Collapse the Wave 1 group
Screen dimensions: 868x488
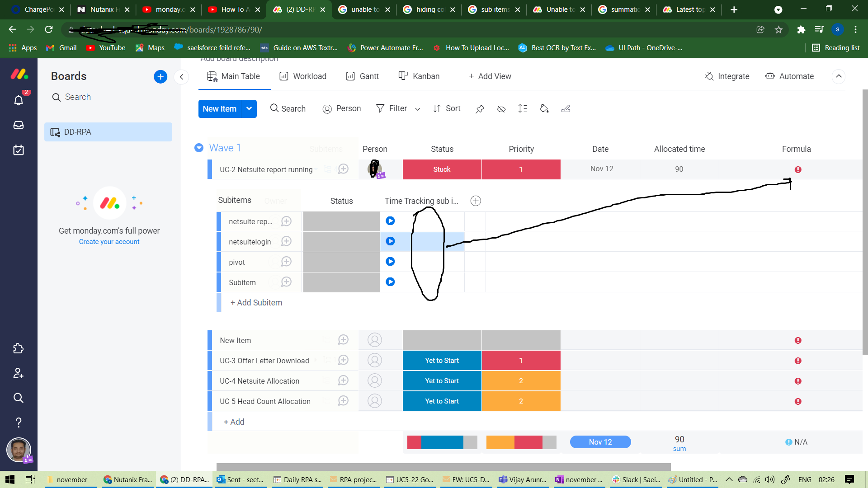point(199,148)
